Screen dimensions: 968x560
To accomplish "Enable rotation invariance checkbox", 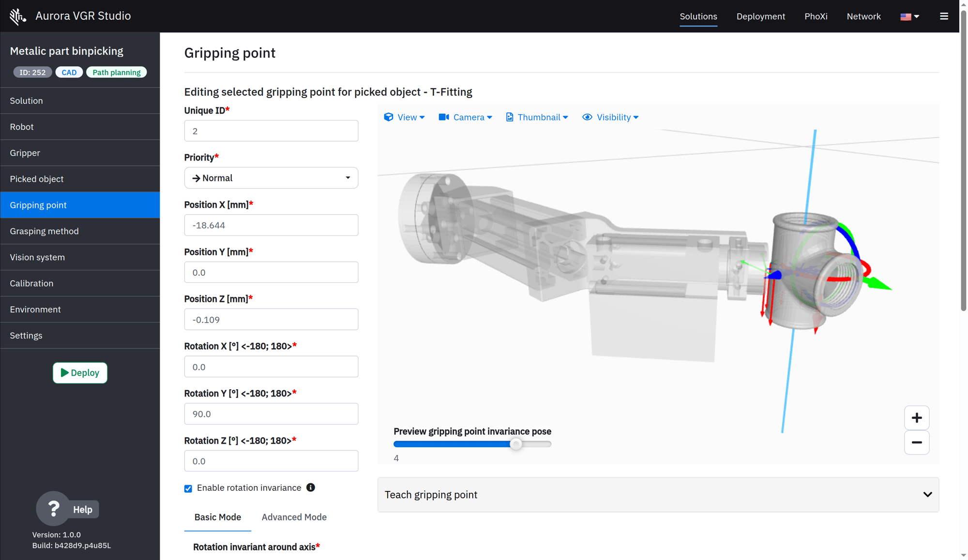I will (x=188, y=488).
